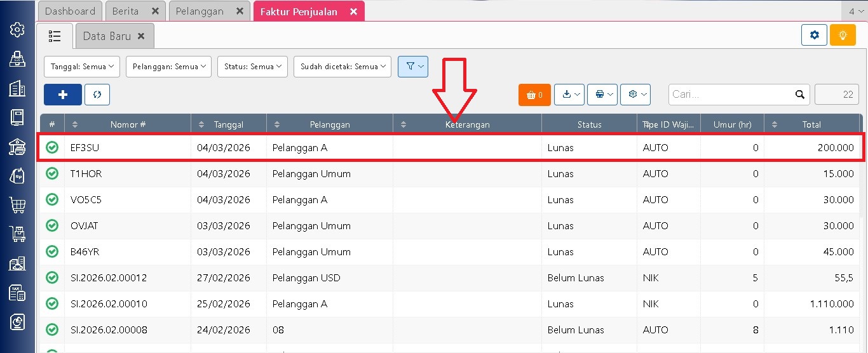Viewport: 868px width, 353px height.
Task: Open the printer options dropdown
Action: point(602,95)
